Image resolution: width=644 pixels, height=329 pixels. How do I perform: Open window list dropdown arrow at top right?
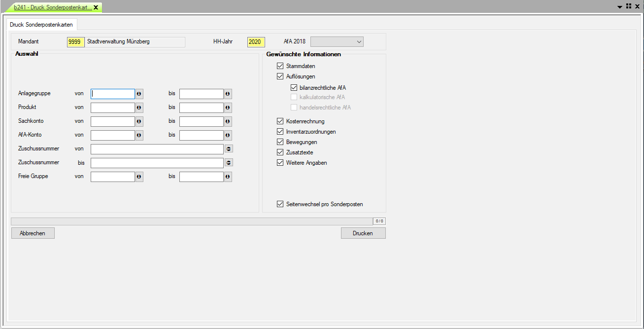click(620, 6)
